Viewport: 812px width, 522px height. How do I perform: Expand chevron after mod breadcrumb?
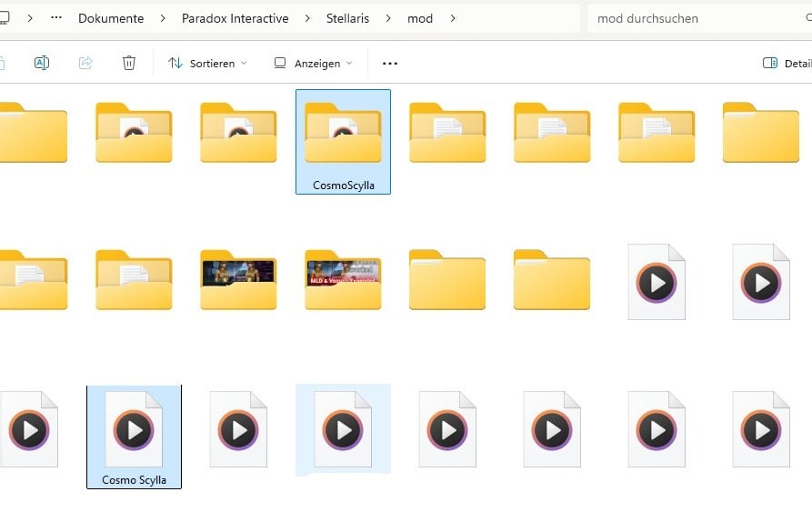[453, 18]
